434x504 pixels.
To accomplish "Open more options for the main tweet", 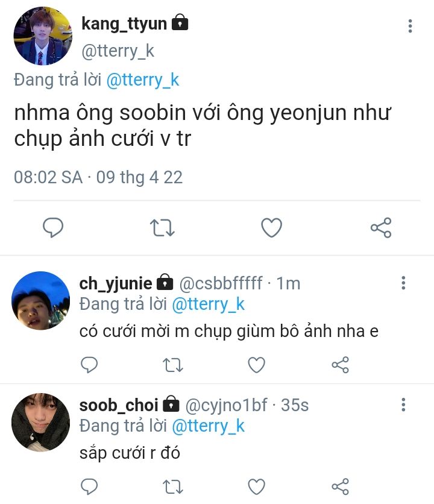I will pos(410,26).
